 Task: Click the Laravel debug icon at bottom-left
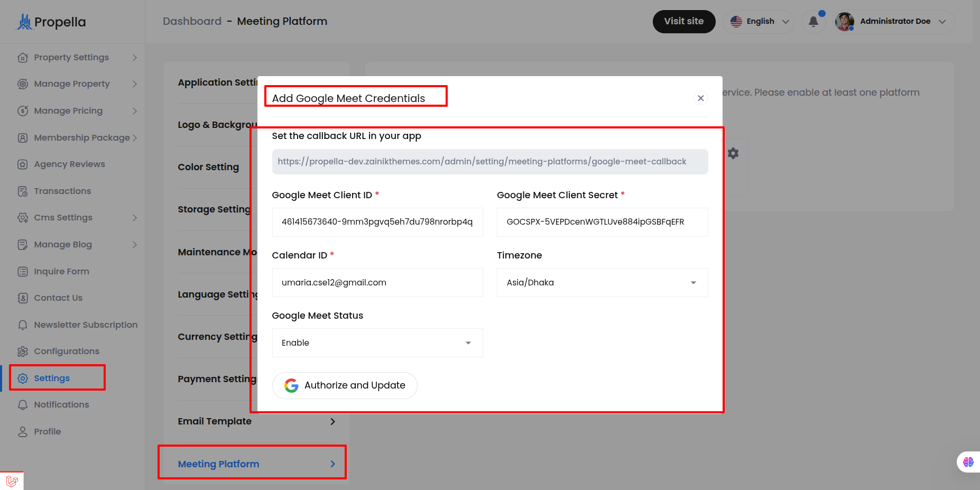[x=12, y=481]
